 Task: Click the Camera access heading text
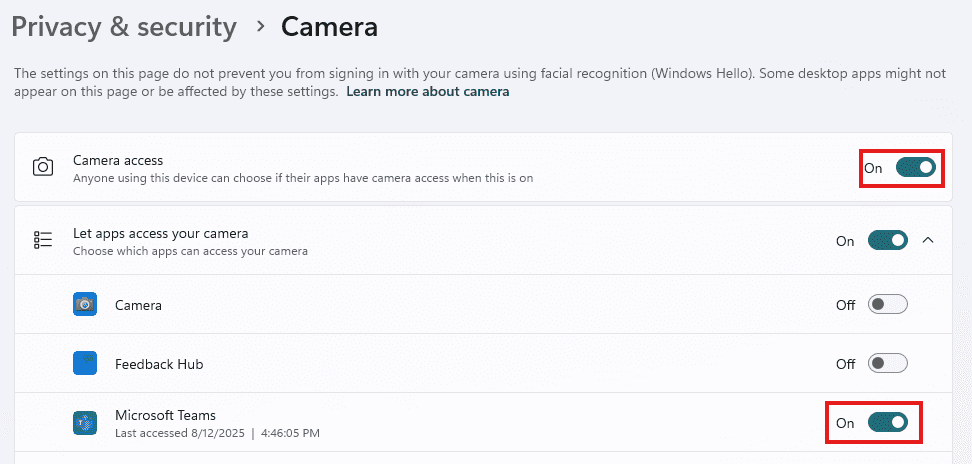118,160
